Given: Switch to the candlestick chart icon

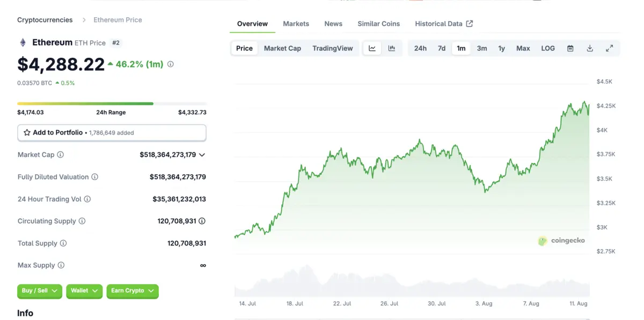Looking at the screenshot, I should pyautogui.click(x=392, y=48).
